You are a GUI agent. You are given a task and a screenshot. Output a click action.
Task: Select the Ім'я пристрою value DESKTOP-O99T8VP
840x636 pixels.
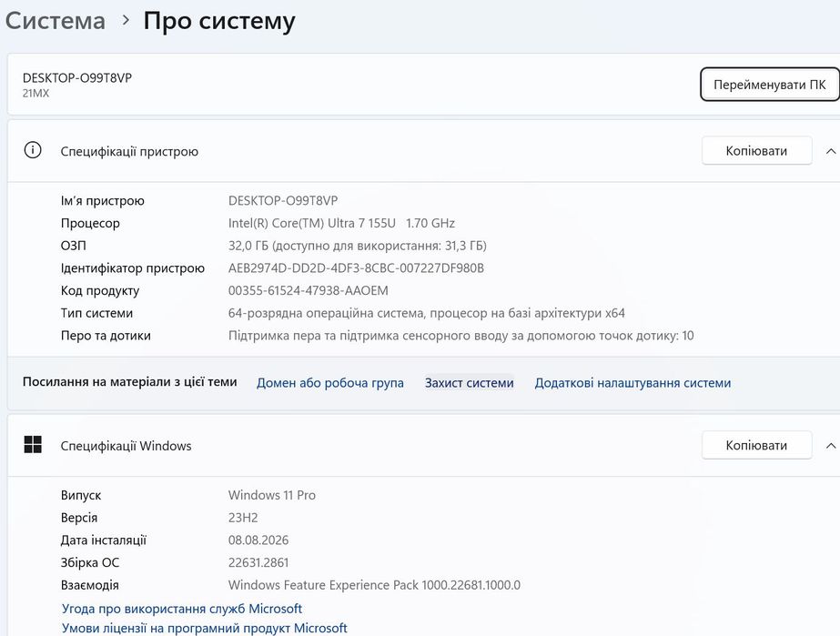283,200
